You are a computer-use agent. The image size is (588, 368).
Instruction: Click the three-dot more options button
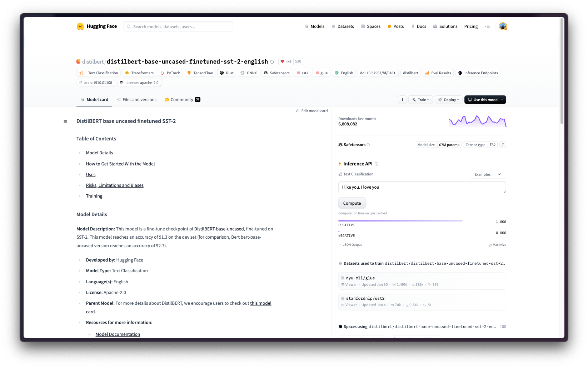point(402,100)
